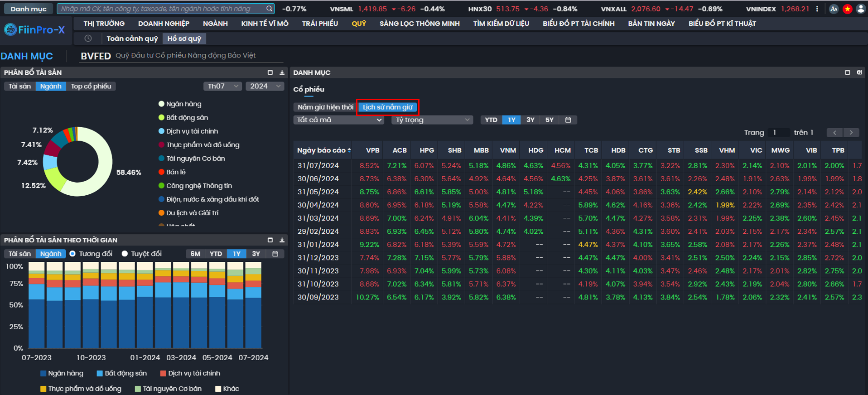868x395 pixels.
Task: Open the user account profile icon
Action: click(x=861, y=9)
